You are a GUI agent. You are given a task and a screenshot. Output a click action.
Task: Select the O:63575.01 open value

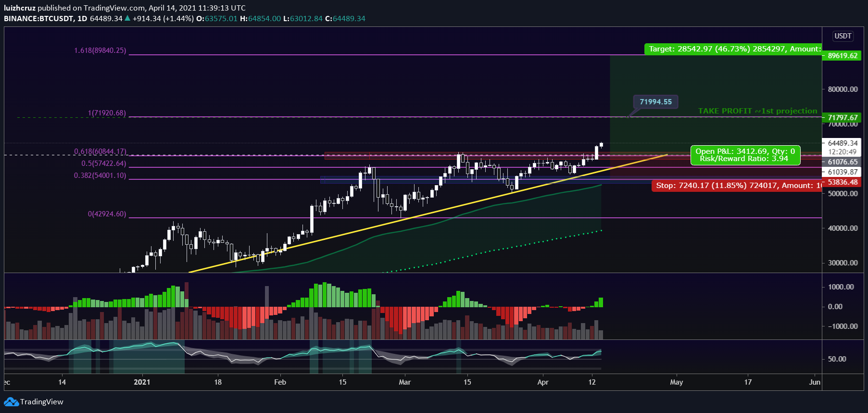click(217, 18)
